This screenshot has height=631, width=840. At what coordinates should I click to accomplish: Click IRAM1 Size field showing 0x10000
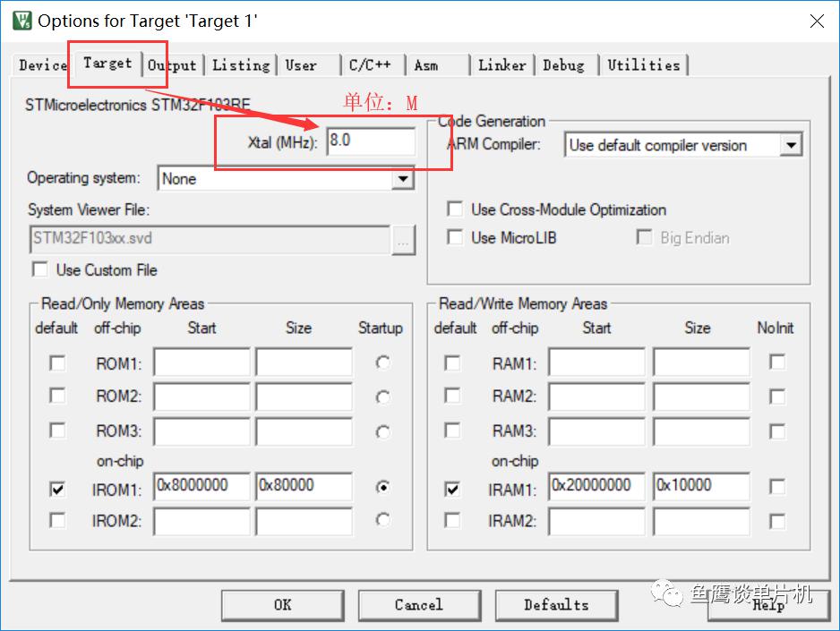coord(701,486)
